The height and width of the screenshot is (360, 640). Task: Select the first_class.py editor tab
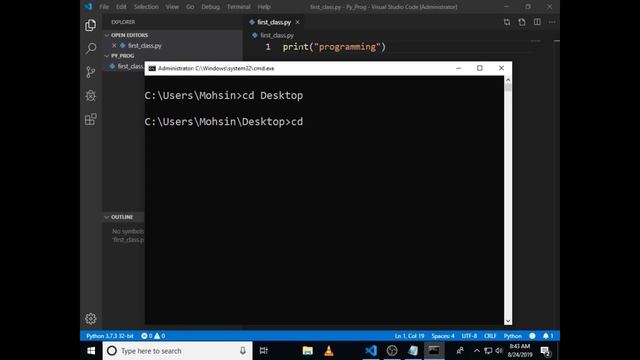click(274, 22)
